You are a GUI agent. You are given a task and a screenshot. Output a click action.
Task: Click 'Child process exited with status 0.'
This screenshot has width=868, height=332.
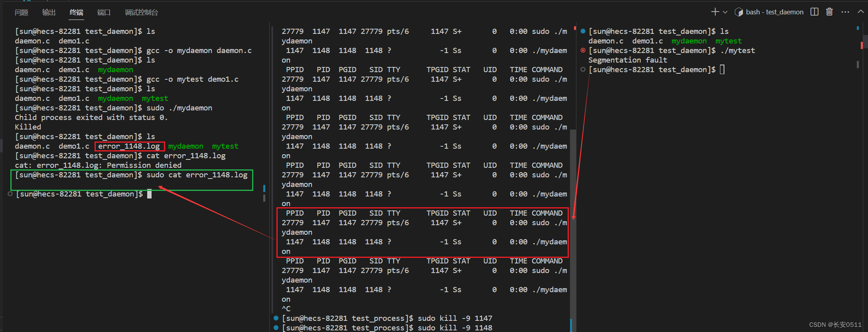tap(91, 118)
